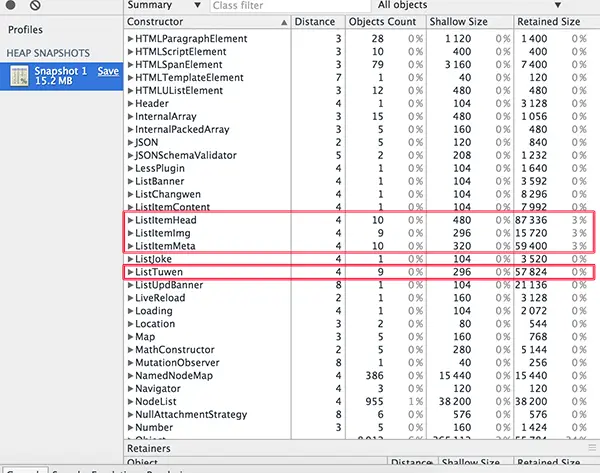Open the Retainers panel menu icon
Viewport: 600px width, 473px height.
tap(592, 448)
